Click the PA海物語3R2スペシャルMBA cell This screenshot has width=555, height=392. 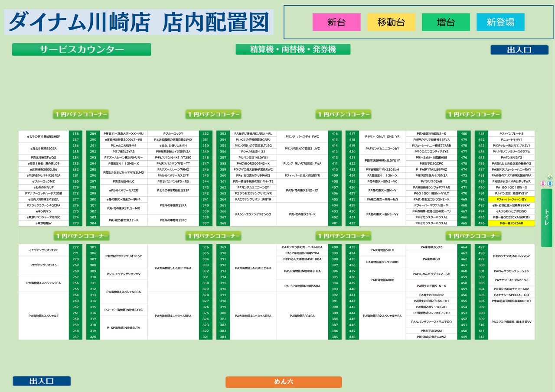click(382, 316)
